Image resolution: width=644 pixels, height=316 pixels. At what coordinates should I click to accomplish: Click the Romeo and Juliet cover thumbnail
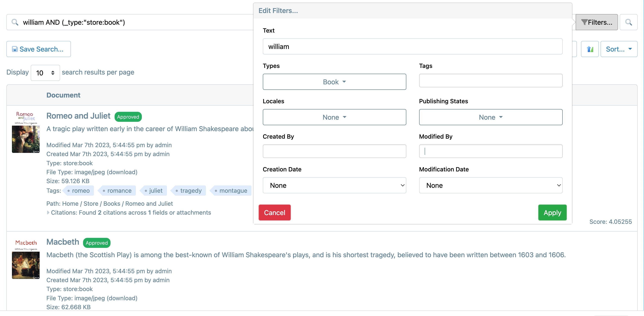pyautogui.click(x=26, y=132)
